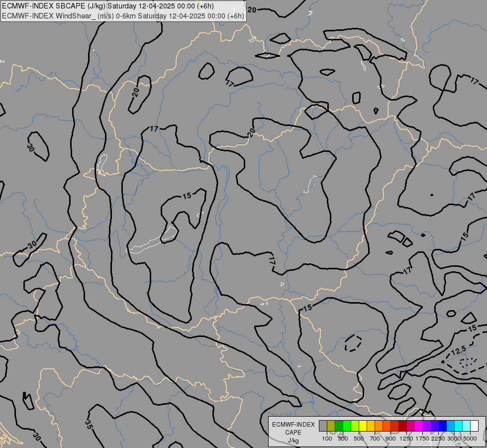This screenshot has height=448, width=487.
Task: Click the 'CAPE' word in the legend
Action: (293, 433)
